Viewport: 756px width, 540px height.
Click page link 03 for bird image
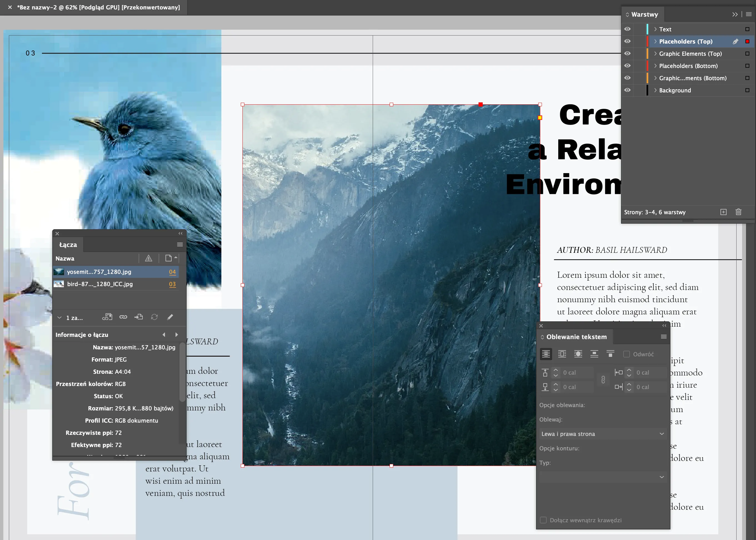(172, 284)
